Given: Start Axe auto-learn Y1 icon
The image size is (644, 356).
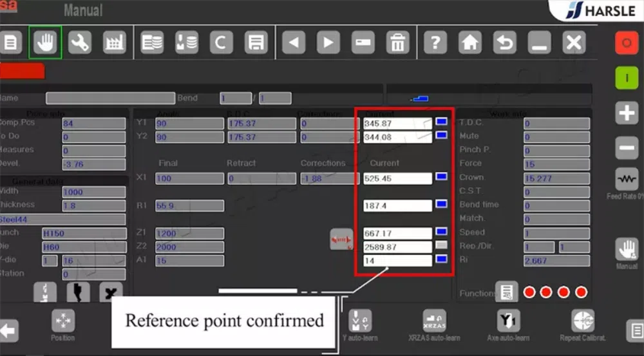Looking at the screenshot, I should (508, 321).
